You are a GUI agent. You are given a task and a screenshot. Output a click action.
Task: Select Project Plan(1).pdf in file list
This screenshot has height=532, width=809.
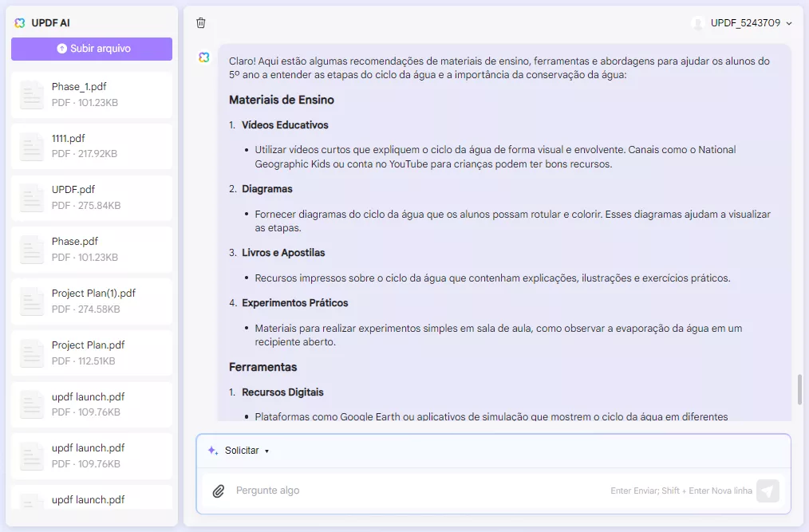pyautogui.click(x=92, y=301)
